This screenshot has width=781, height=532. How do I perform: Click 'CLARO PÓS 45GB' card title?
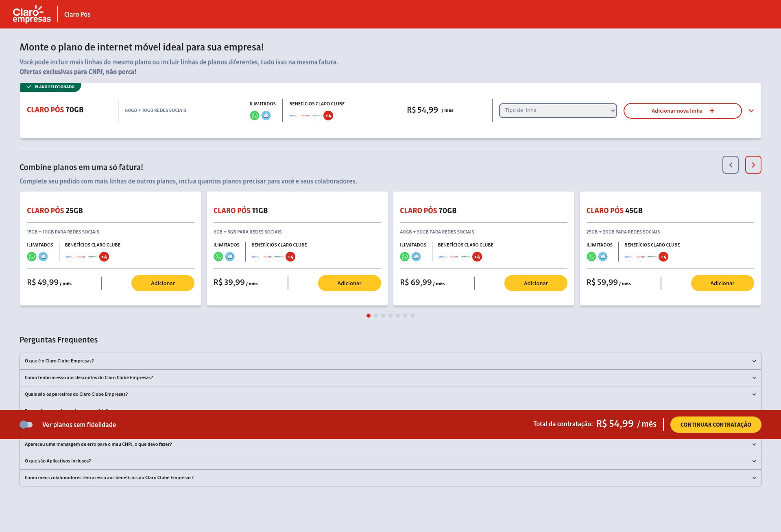coord(614,211)
